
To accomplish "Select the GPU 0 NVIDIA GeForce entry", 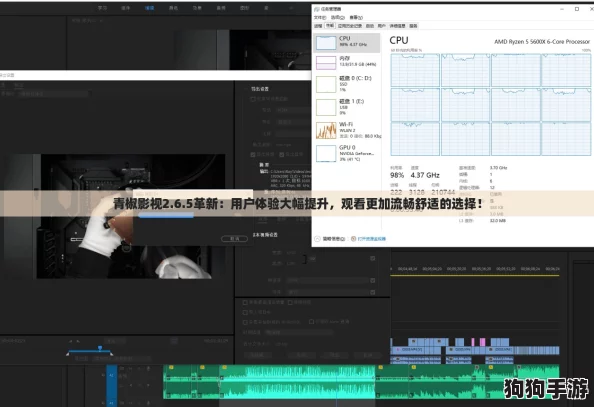I will click(x=347, y=153).
